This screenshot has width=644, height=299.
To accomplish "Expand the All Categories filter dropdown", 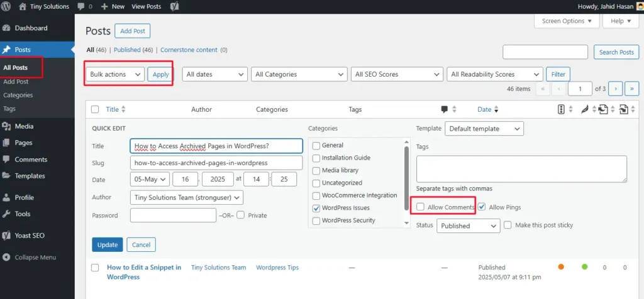I will 299,74.
